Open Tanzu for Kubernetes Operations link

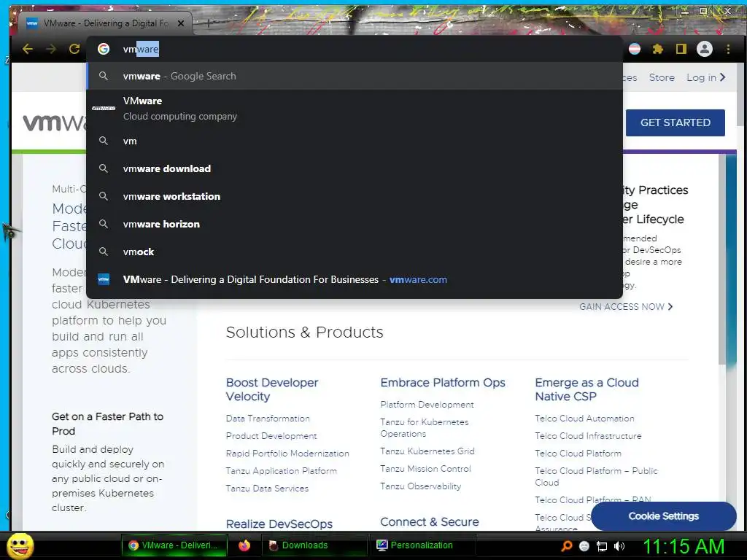click(x=425, y=427)
